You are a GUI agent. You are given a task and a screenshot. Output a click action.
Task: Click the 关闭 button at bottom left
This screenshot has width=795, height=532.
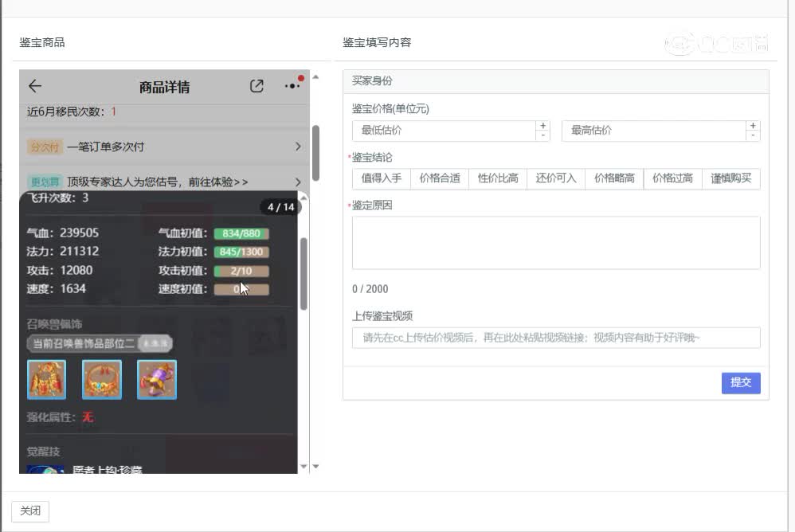(30, 510)
